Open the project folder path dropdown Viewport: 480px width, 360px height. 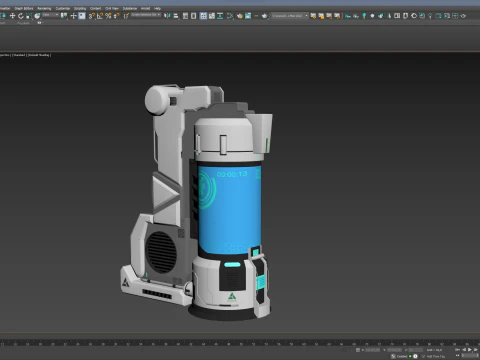pyautogui.click(x=289, y=16)
